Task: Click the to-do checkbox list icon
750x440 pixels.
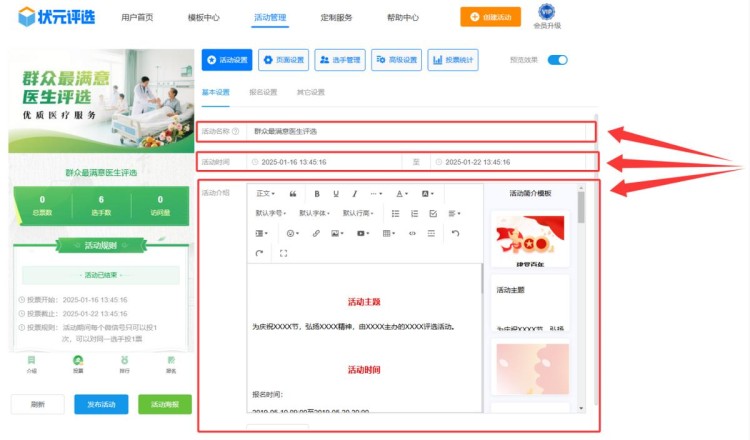Action: (x=433, y=213)
